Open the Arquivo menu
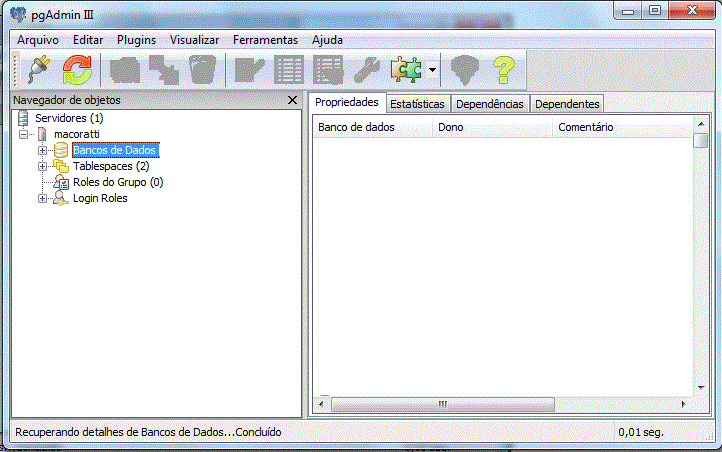This screenshot has height=452, width=722. pyautogui.click(x=38, y=40)
